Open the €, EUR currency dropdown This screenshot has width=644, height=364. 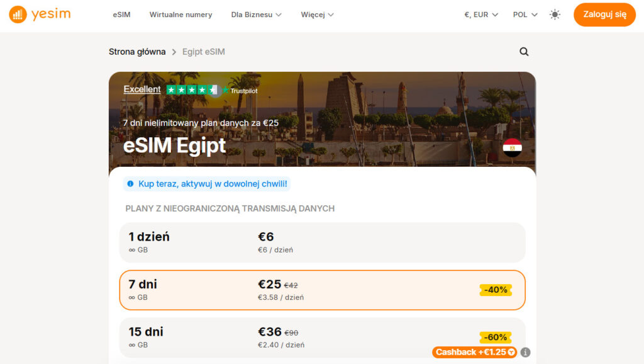(x=480, y=14)
